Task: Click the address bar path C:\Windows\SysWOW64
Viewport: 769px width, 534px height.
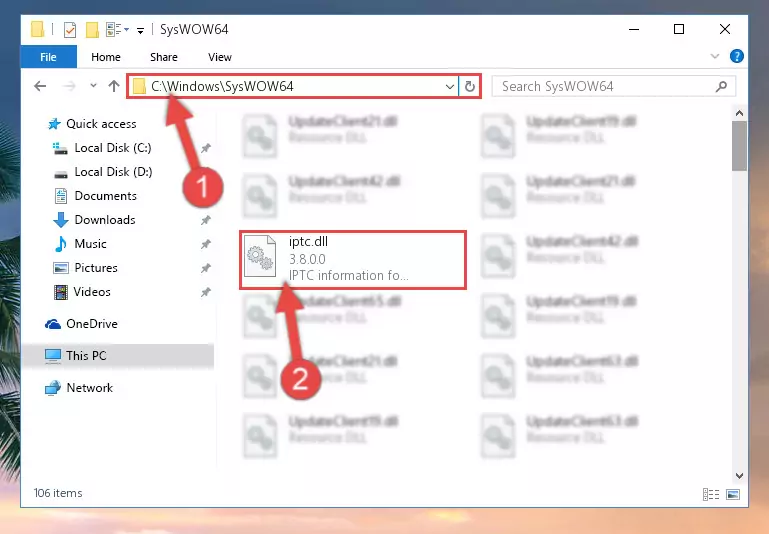Action: [222, 86]
